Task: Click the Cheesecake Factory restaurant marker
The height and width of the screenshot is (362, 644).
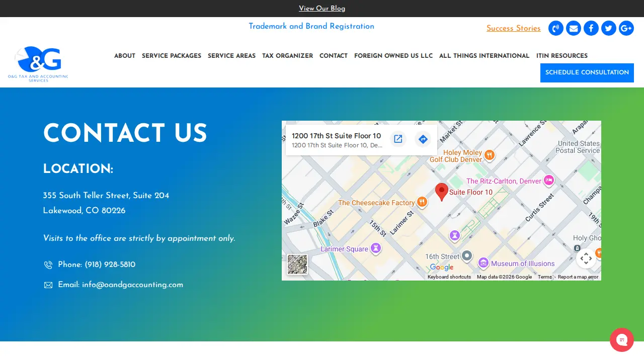Action: [x=422, y=202]
